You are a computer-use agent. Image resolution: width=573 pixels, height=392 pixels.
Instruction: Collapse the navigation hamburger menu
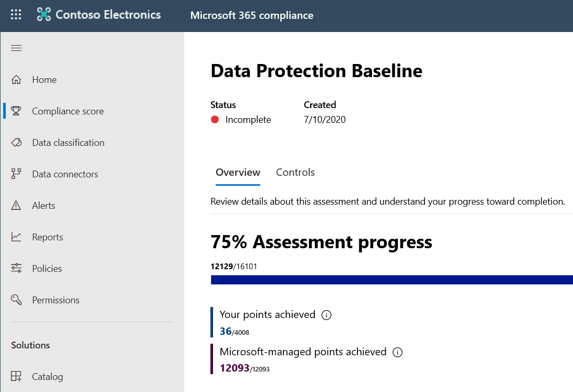click(x=16, y=48)
